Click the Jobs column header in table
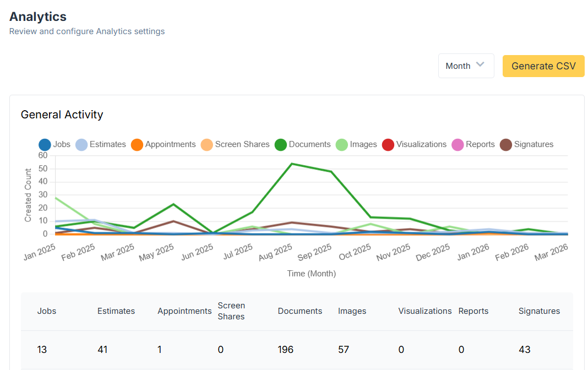588x370 pixels. pyautogui.click(x=46, y=311)
